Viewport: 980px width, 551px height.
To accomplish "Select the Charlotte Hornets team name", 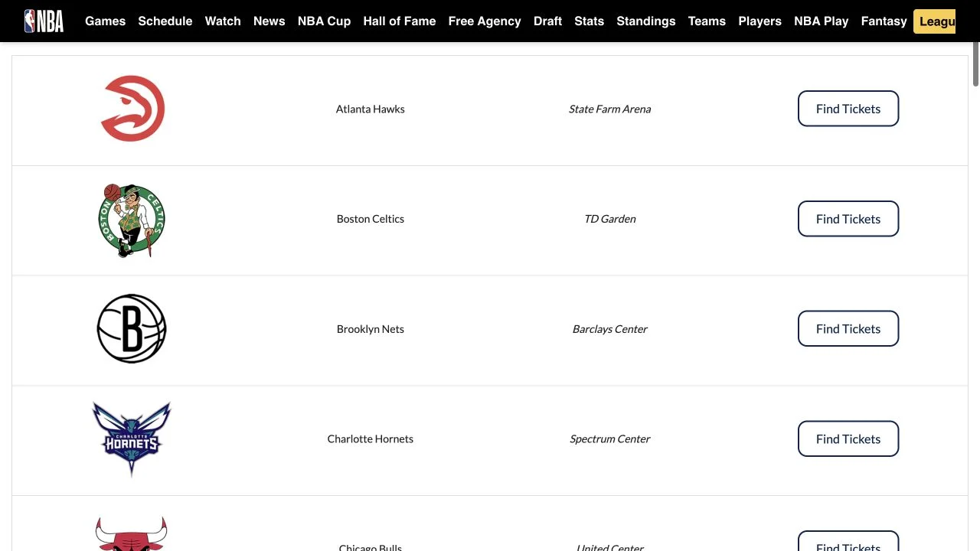I will 371,439.
